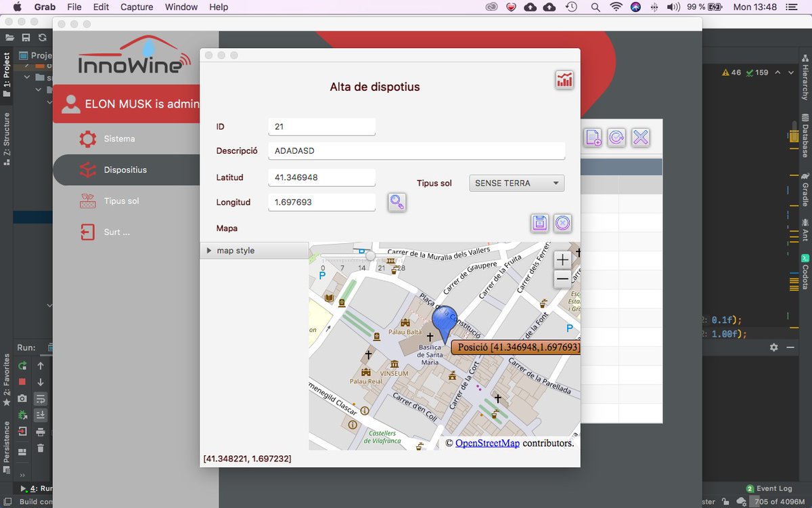The width and height of the screenshot is (812, 508).
Task: Click the IDE save all toolbar icon
Action: pos(26,38)
